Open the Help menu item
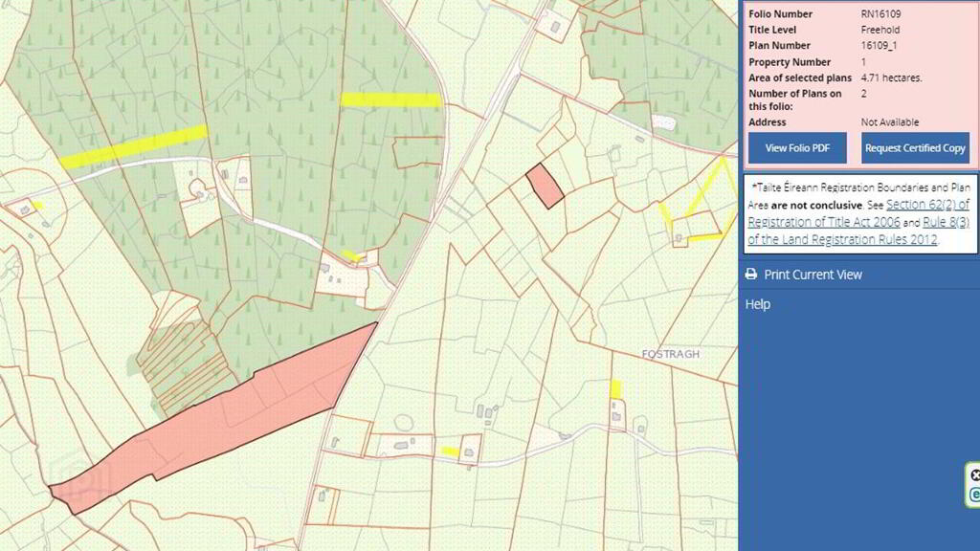This screenshot has height=551, width=980. [758, 304]
